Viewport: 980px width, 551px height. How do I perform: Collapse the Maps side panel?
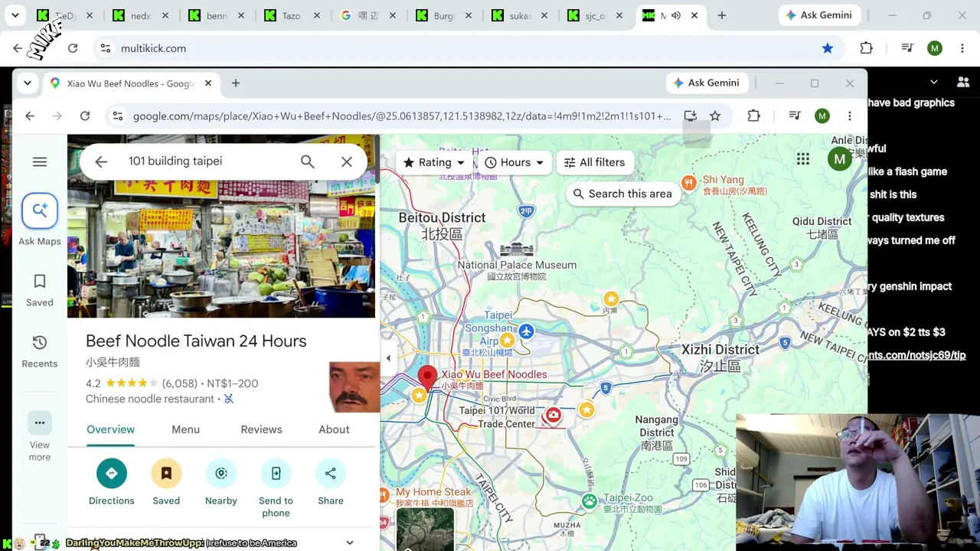pos(388,358)
